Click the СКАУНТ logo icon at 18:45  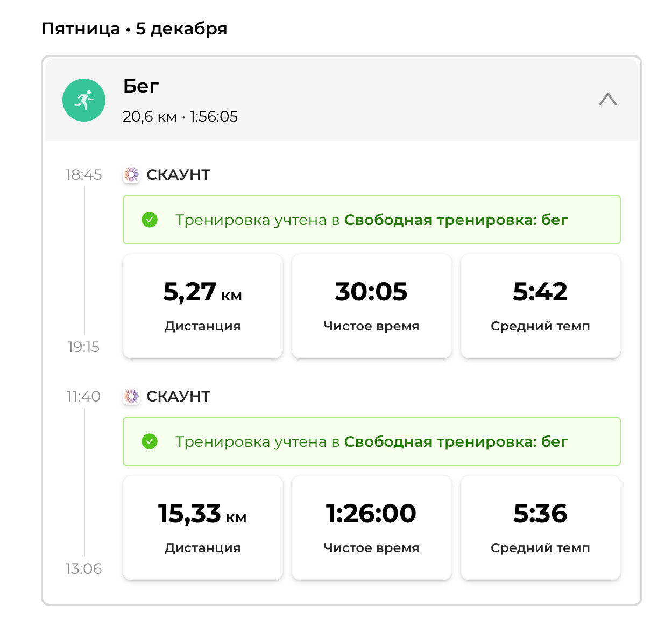pyautogui.click(x=131, y=174)
